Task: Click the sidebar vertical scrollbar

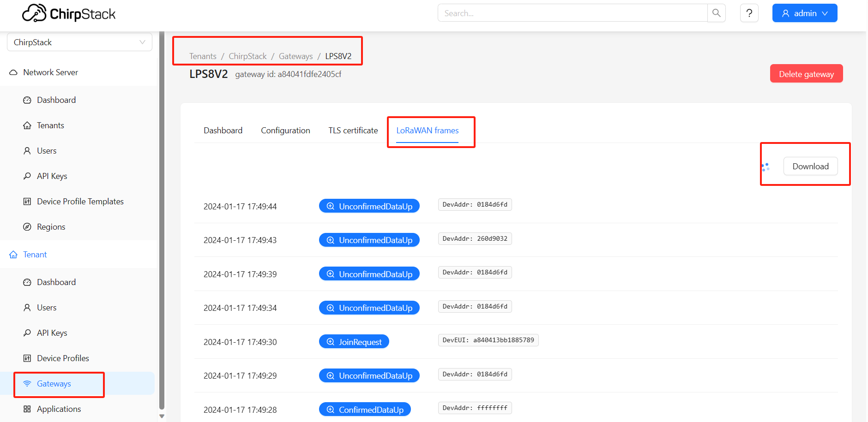Action: tap(162, 220)
